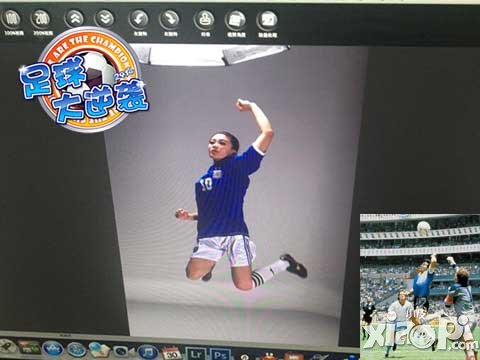Open the Mail stamp icon in dock

coord(99,350)
